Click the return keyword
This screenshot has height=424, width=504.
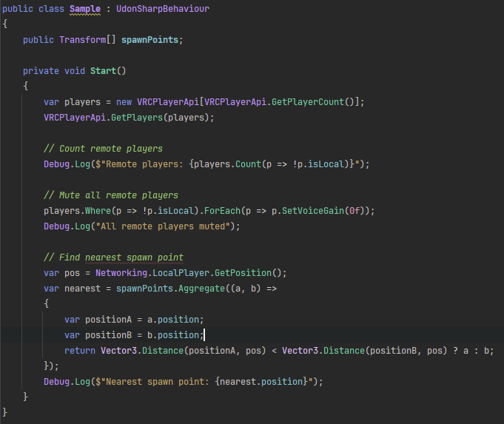(80, 350)
